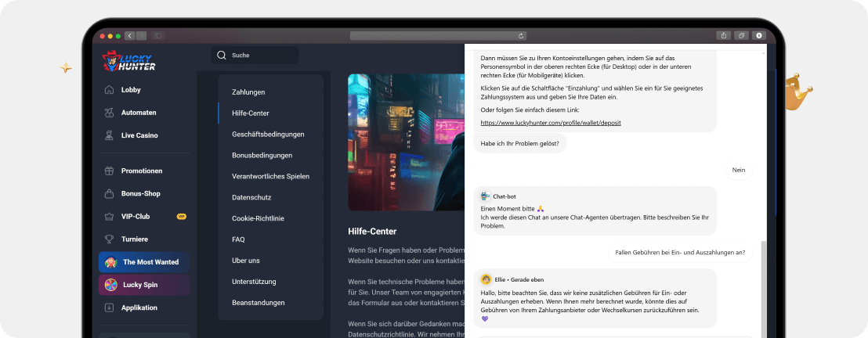868x338 pixels.
Task: Go to VIP-Club crown icon
Action: (109, 217)
